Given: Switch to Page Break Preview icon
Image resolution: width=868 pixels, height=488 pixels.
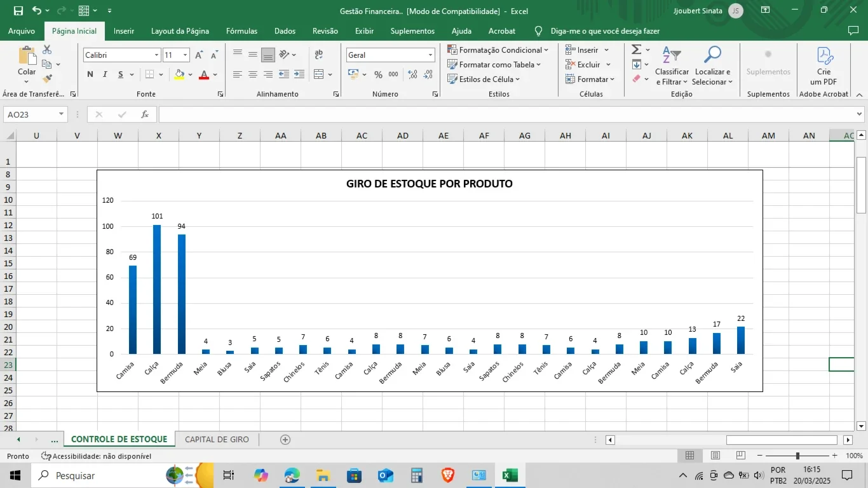Looking at the screenshot, I should pyautogui.click(x=741, y=456).
